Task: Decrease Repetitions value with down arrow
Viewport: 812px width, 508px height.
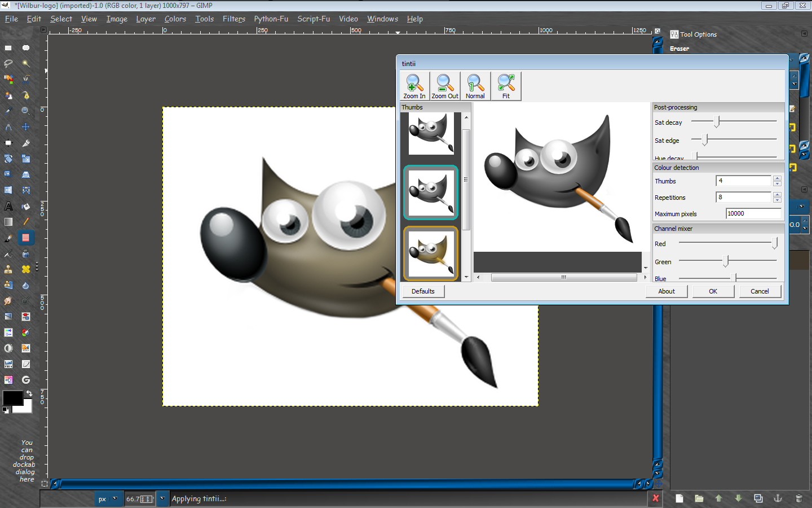Action: [x=777, y=200]
